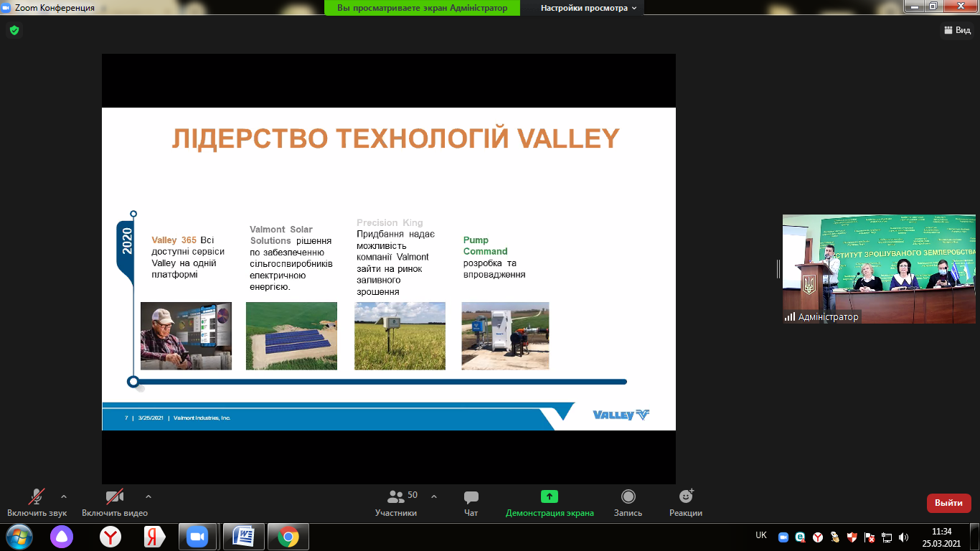Click the Pump Command heading on slide
This screenshot has width=980, height=551.
[x=486, y=245]
